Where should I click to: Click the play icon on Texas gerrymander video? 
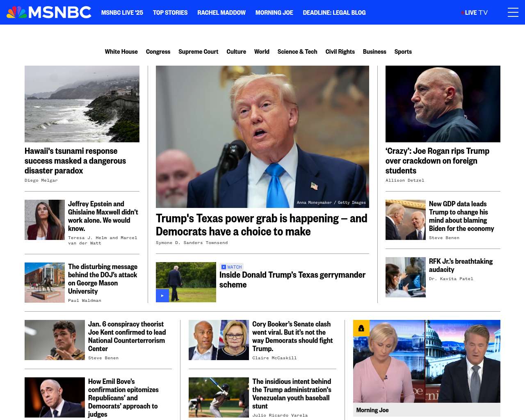162,296
